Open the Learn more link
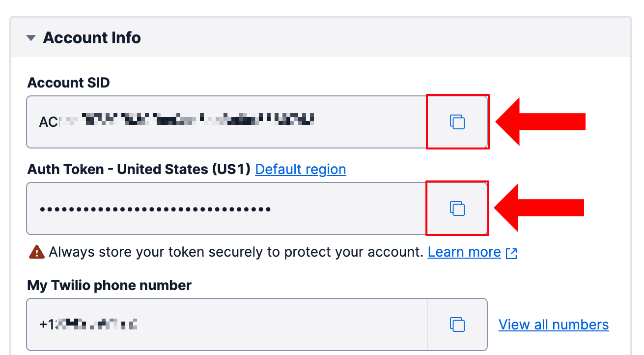644x355 pixels. pyautogui.click(x=464, y=252)
